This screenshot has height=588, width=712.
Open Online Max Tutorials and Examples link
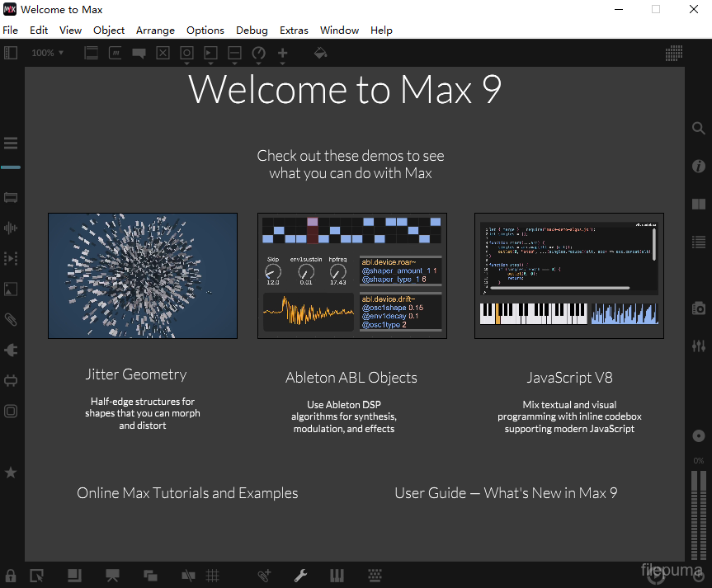187,493
